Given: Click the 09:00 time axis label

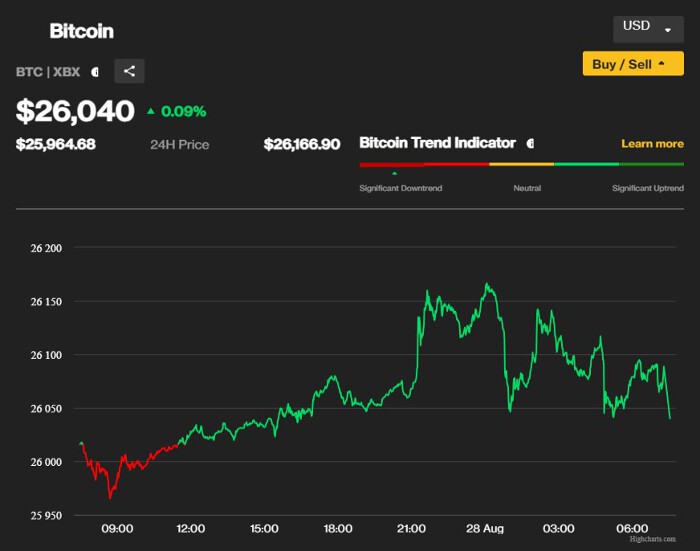Looking at the screenshot, I should [117, 529].
